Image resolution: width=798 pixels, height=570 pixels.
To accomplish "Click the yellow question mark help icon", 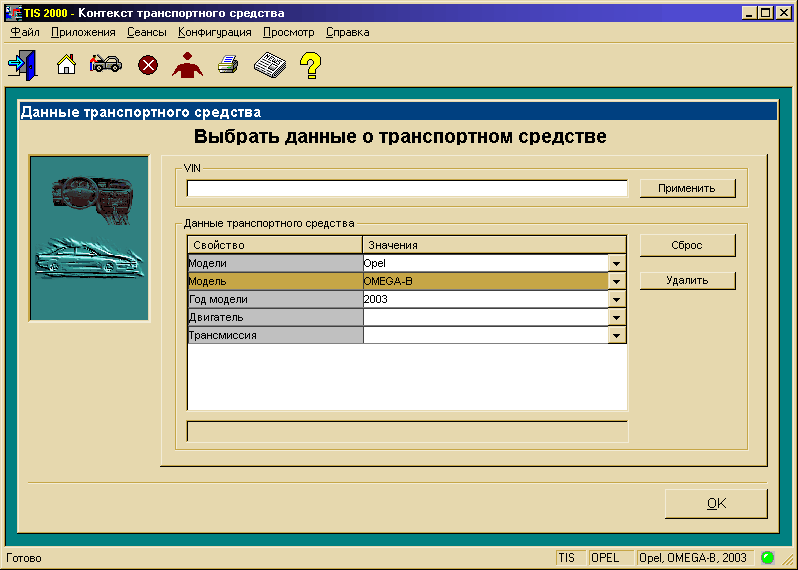I will 310,65.
